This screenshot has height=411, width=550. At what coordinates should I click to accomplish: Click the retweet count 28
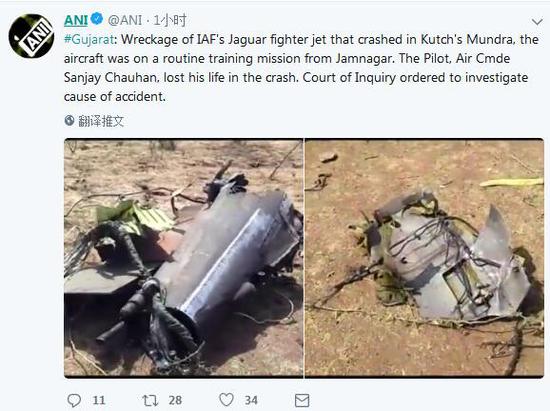coord(175,400)
